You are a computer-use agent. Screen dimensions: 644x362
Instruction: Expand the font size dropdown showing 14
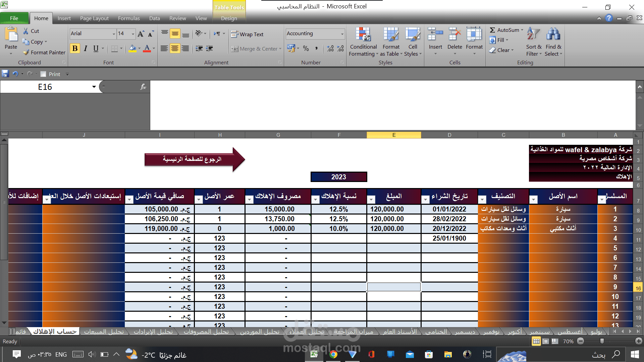tap(133, 34)
